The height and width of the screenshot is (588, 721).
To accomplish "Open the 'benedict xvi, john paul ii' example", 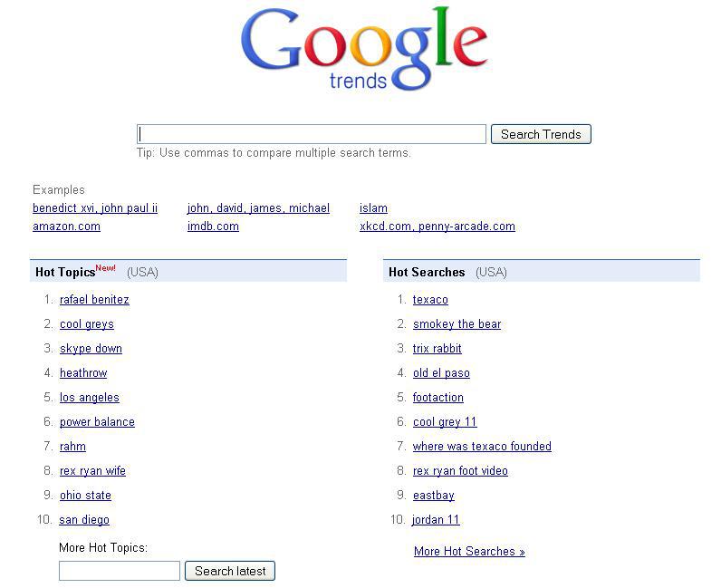I will click(x=95, y=208).
